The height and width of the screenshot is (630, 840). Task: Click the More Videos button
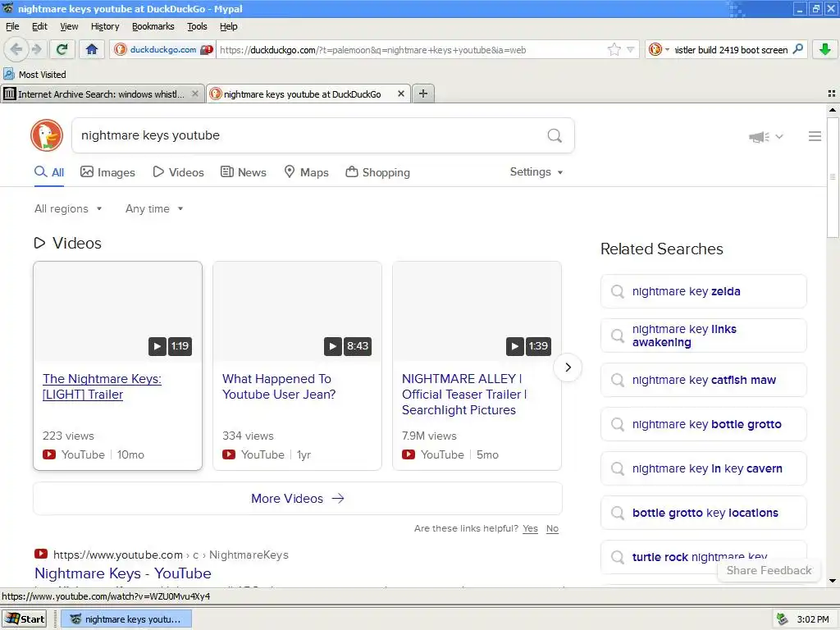coord(297,499)
